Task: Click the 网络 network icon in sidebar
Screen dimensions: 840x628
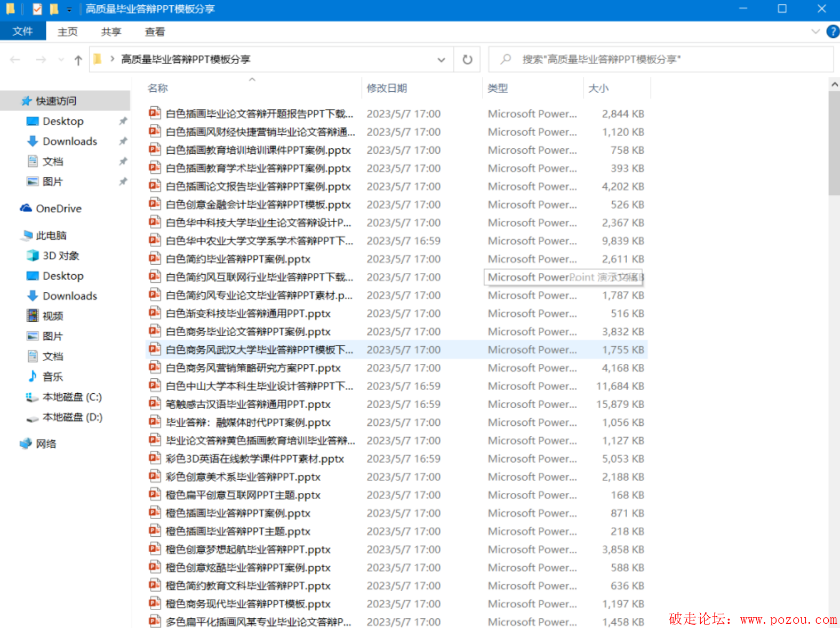Action: pyautogui.click(x=26, y=444)
